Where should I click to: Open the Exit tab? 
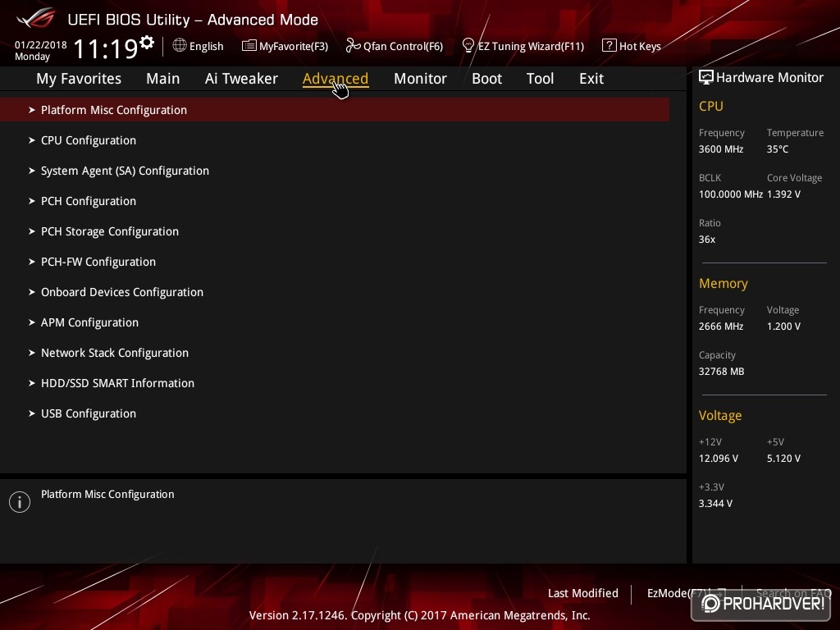point(591,78)
